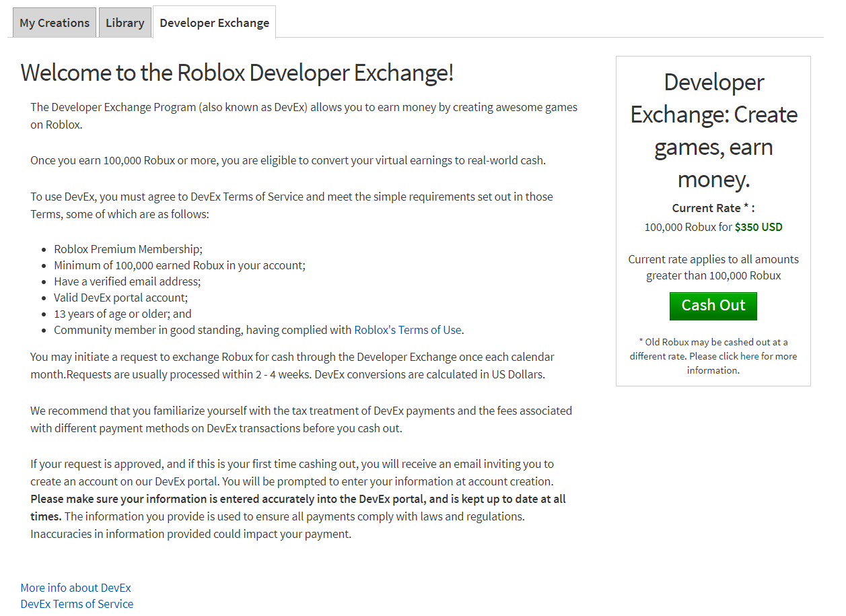Image resolution: width=846 pixels, height=616 pixels.
Task: Open the Roblox's Terms of Use link
Action: (x=408, y=330)
